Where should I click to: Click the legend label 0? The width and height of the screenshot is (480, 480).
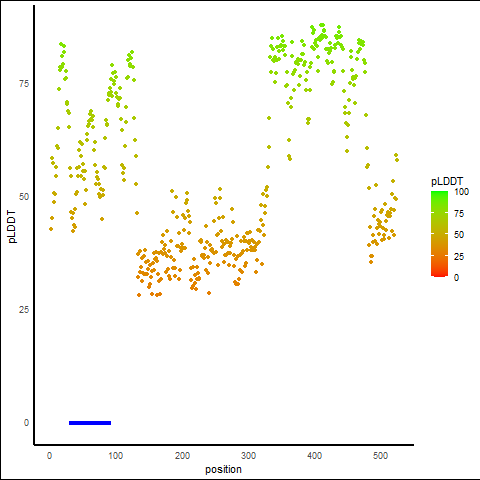[x=456, y=278]
